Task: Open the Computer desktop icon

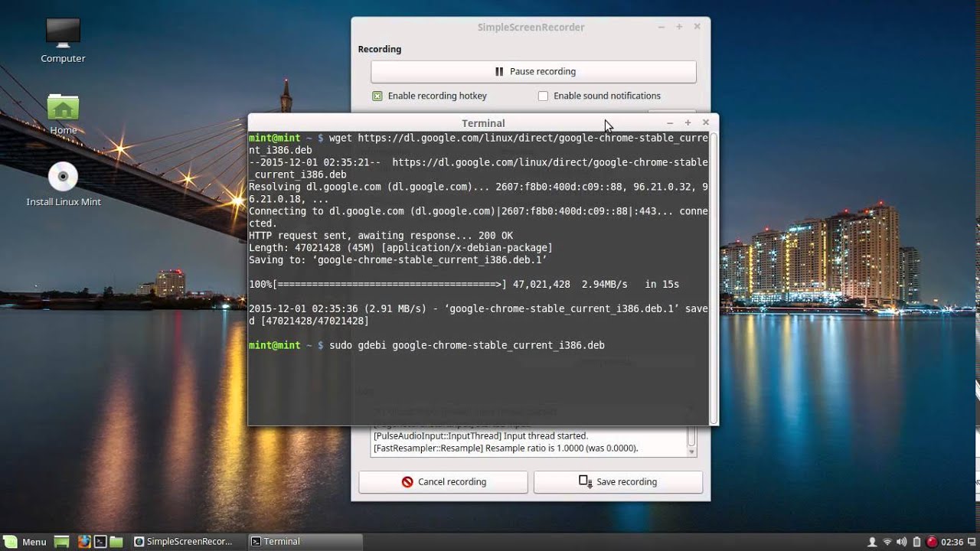Action: [x=63, y=40]
